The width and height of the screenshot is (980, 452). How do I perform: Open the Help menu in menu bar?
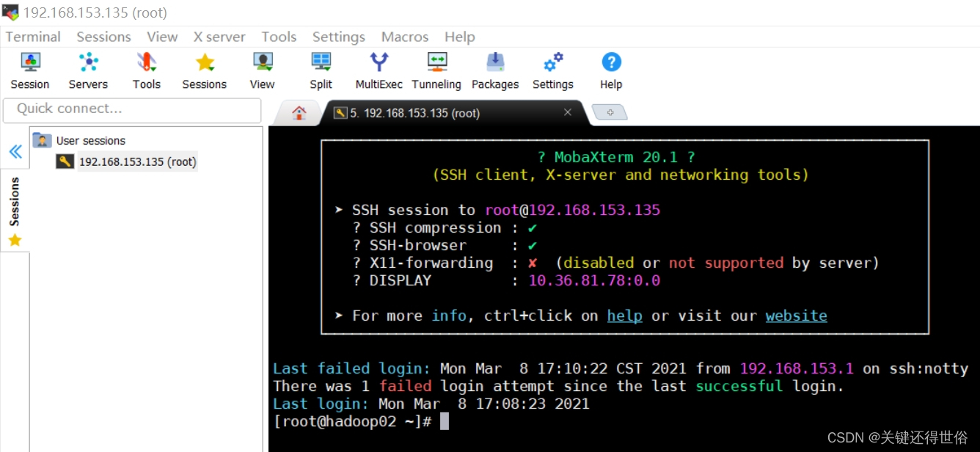pyautogui.click(x=460, y=37)
